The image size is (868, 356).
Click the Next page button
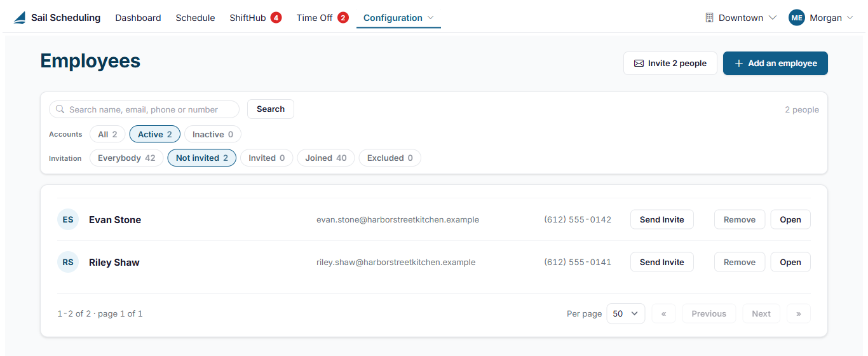click(761, 313)
